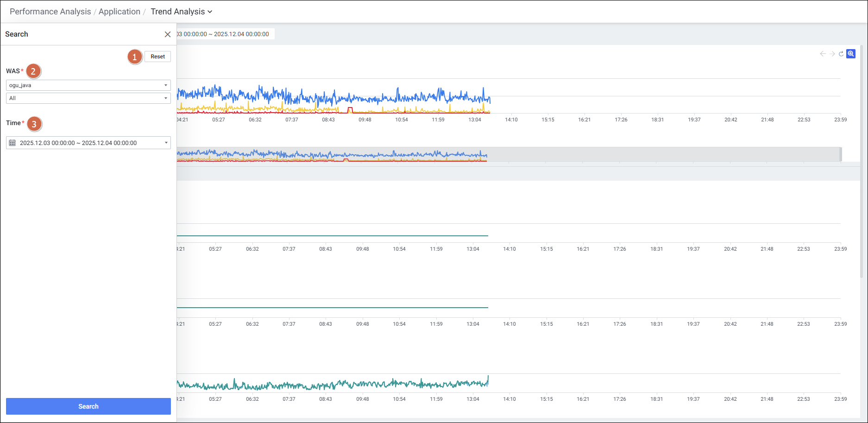Click the calendar icon in Time field

click(x=13, y=143)
